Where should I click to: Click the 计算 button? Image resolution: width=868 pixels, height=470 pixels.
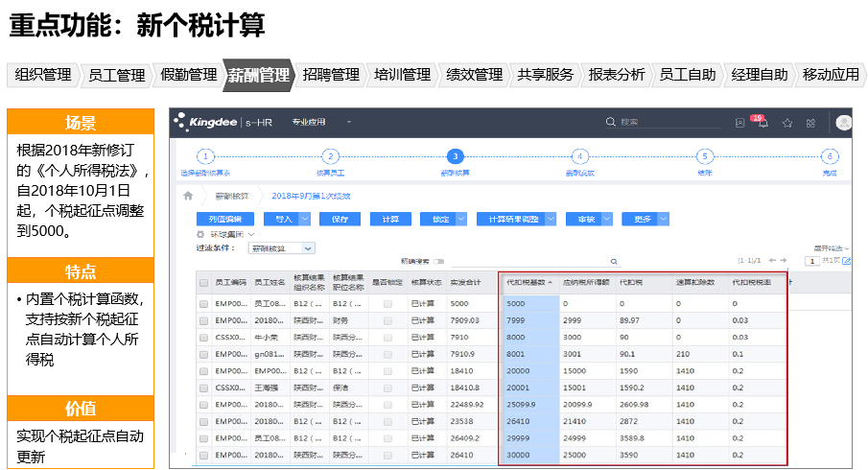tap(390, 220)
